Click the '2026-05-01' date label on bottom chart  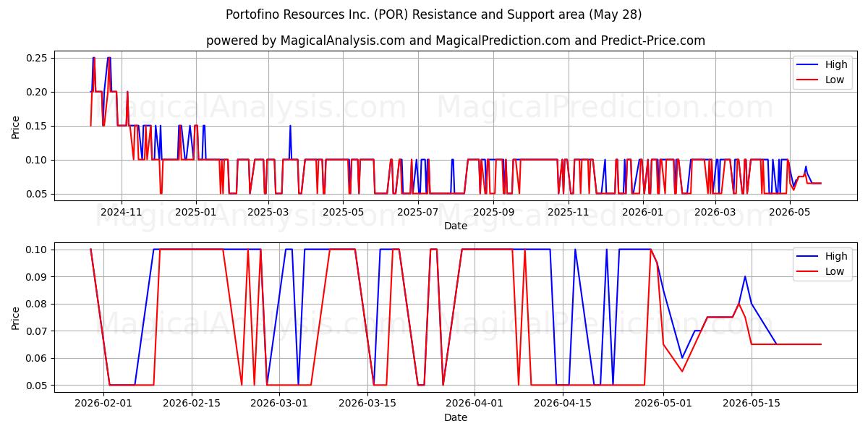point(663,404)
